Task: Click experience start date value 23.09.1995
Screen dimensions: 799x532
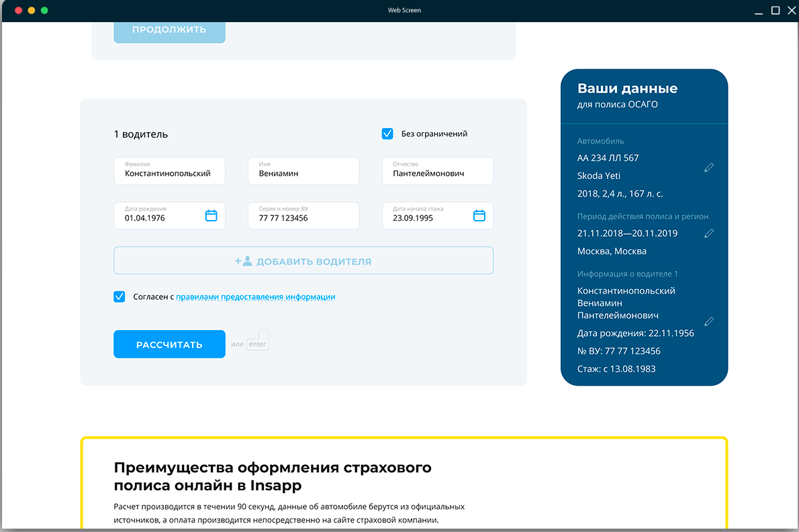Action: (x=413, y=218)
